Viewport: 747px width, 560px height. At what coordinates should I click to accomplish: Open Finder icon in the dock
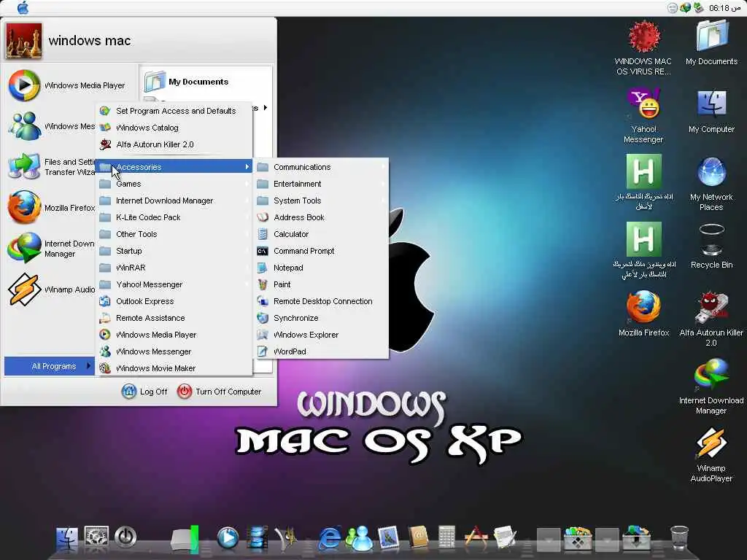pos(66,538)
